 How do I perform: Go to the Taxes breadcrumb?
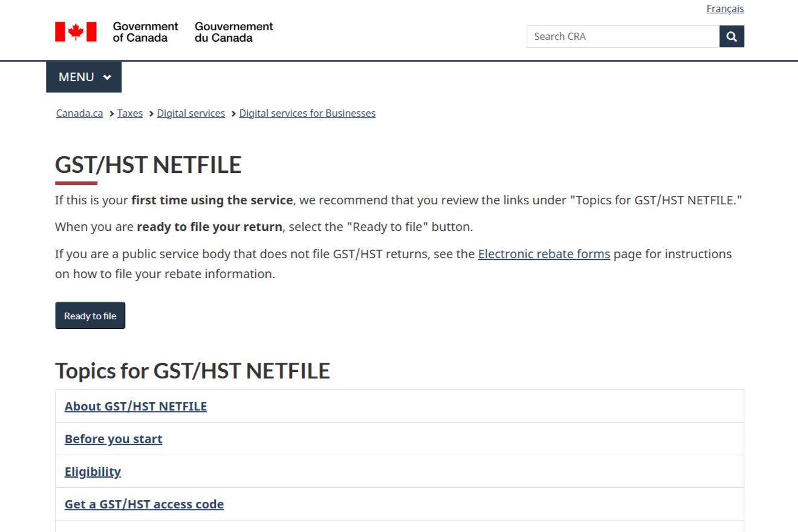[x=130, y=114]
